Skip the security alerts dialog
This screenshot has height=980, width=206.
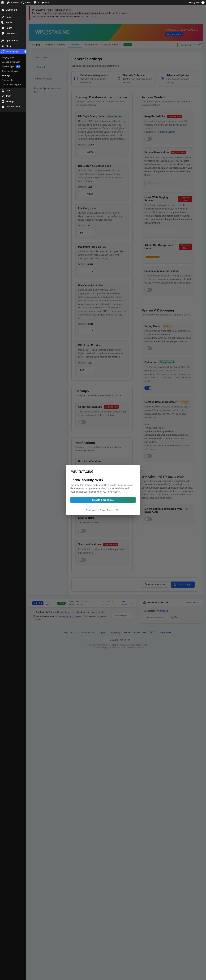tap(118, 510)
